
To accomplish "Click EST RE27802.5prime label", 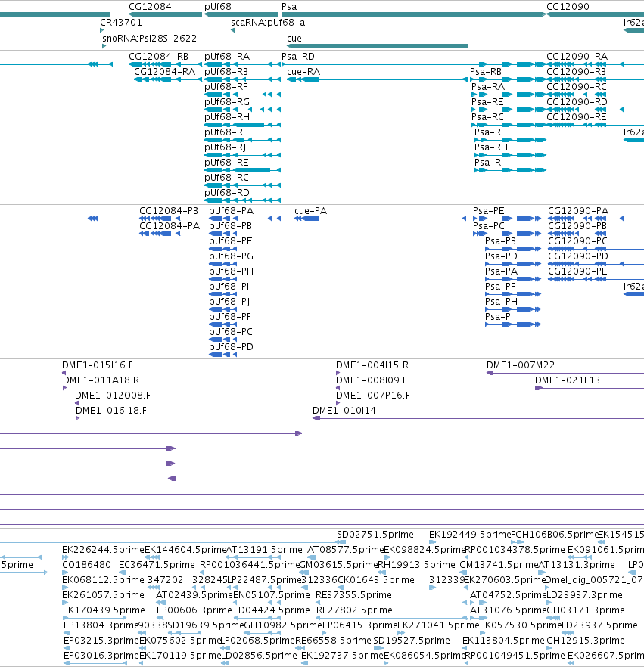I will click(x=355, y=610).
